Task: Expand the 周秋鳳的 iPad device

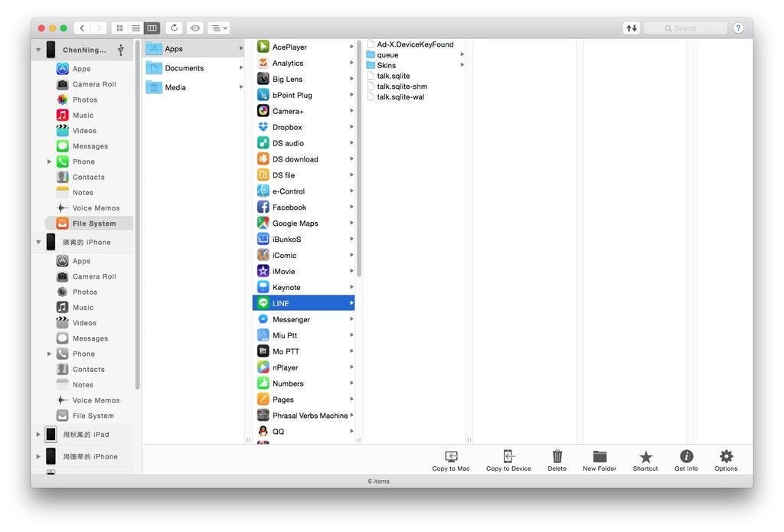Action: click(x=38, y=435)
